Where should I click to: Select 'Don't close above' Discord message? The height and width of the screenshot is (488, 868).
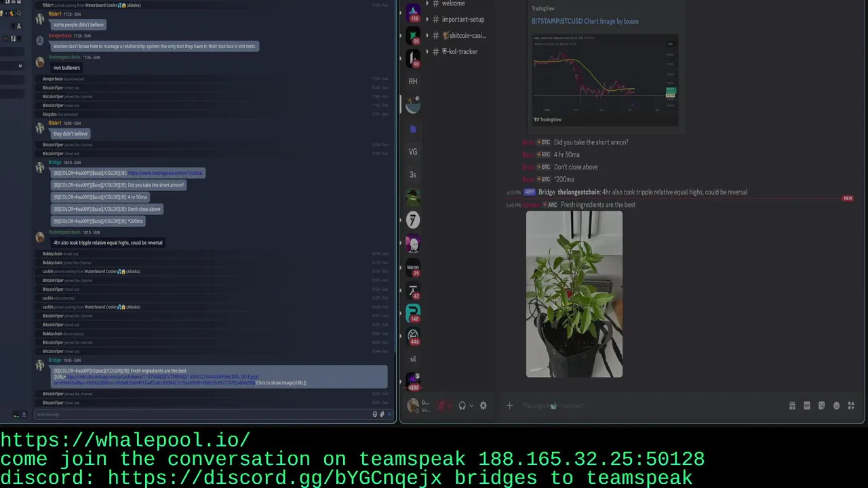pos(576,167)
